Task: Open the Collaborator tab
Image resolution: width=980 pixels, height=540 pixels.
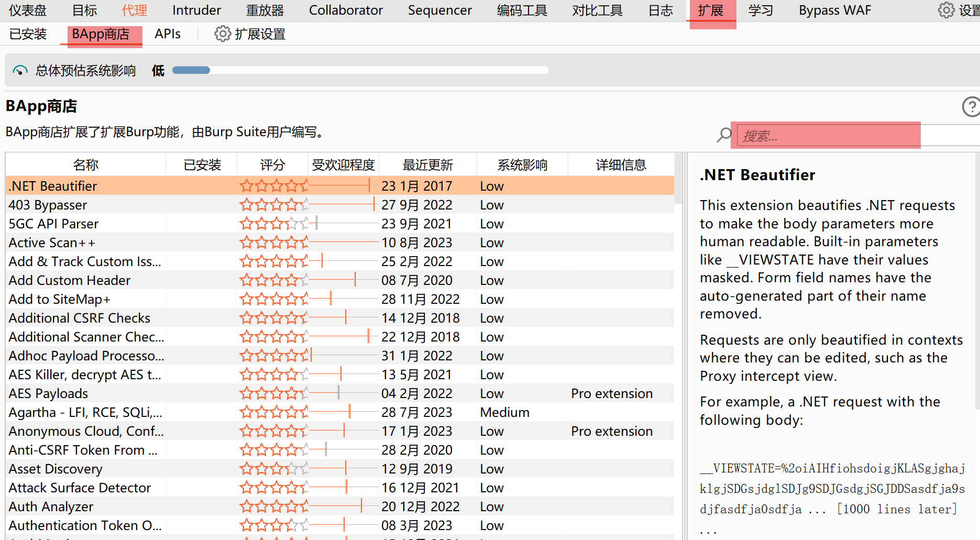Action: (346, 10)
